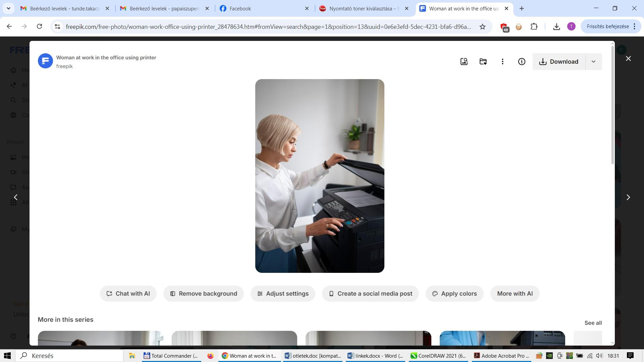The image size is (644, 362).
Task: Save image to collection folder icon
Action: tap(483, 62)
